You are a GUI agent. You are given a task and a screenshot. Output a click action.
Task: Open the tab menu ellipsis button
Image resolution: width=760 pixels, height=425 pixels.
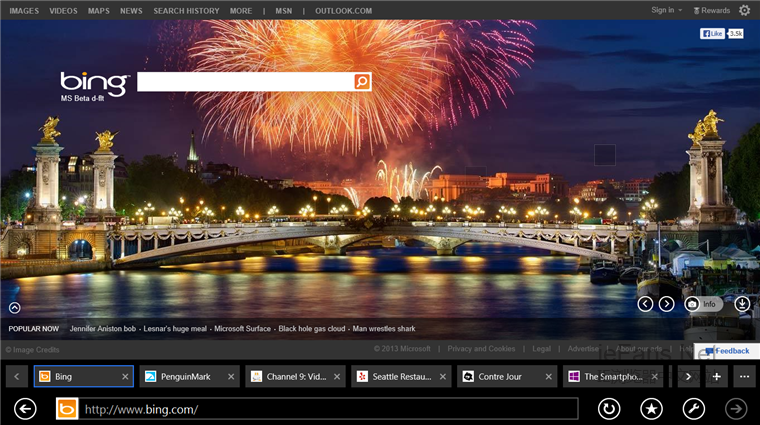click(744, 377)
